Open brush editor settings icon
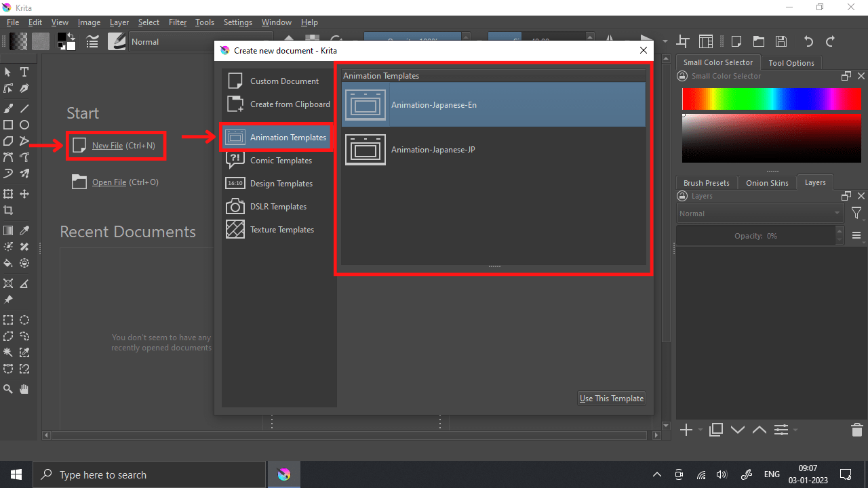Image resolution: width=868 pixels, height=488 pixels. point(92,41)
